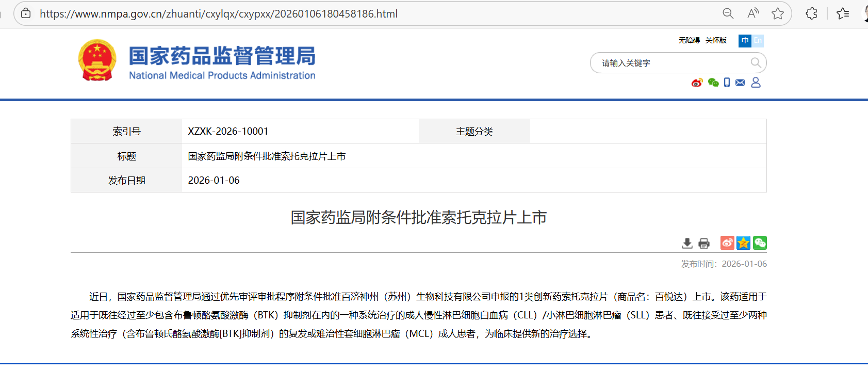Open the 无障碍 accessibility mode link

pyautogui.click(x=689, y=40)
